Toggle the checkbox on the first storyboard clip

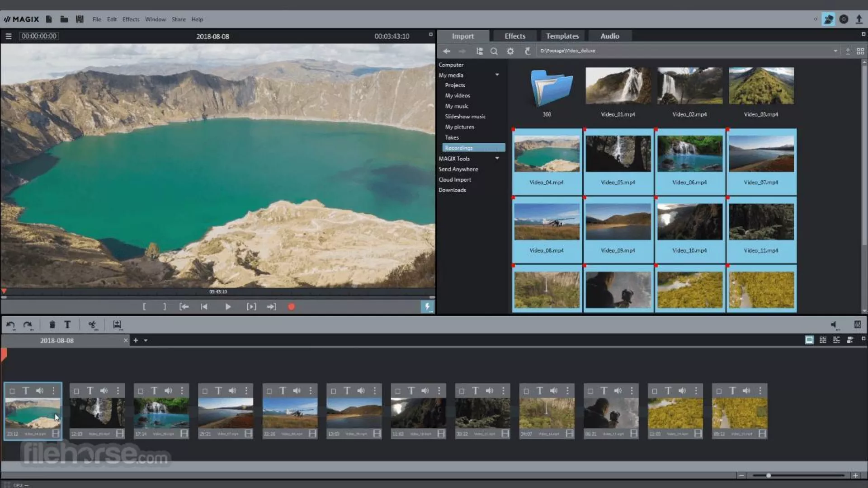coord(12,391)
